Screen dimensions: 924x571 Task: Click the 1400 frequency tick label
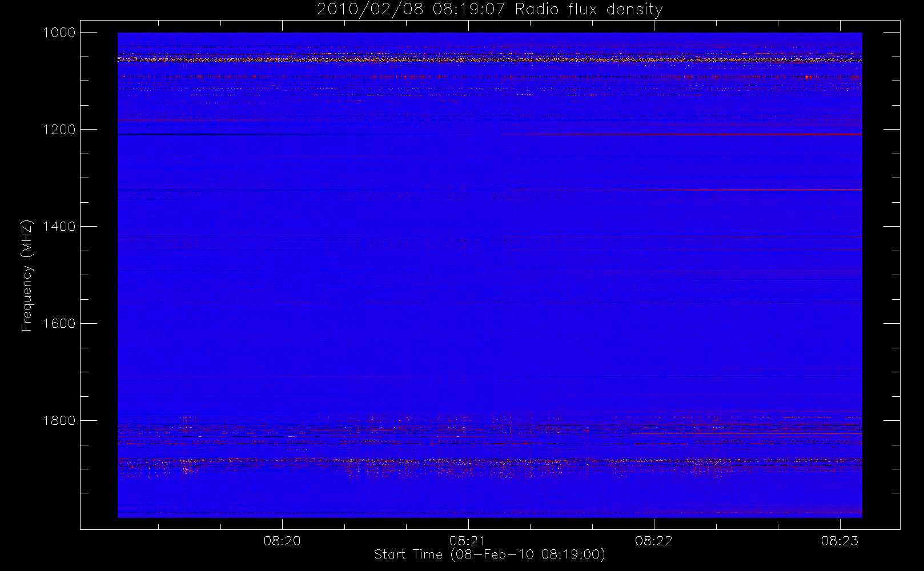pyautogui.click(x=59, y=227)
